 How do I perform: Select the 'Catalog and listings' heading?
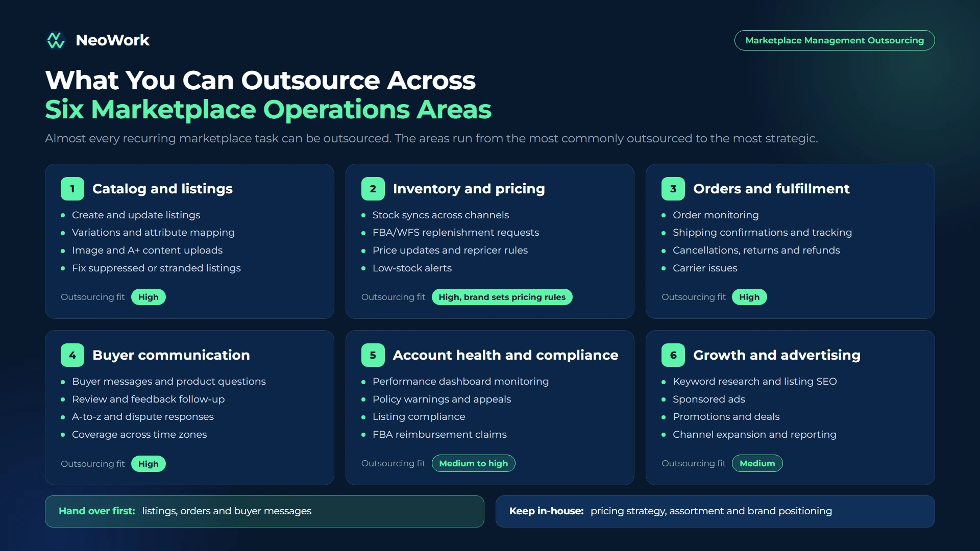pyautogui.click(x=162, y=189)
